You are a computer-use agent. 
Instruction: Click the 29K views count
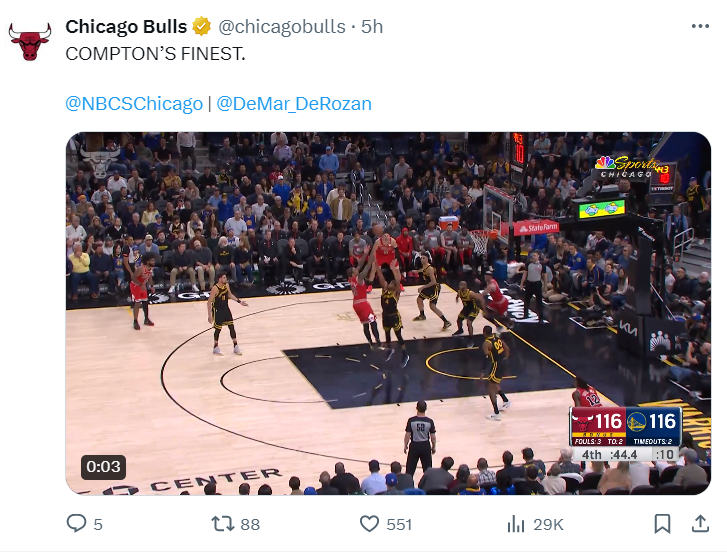coord(548,524)
